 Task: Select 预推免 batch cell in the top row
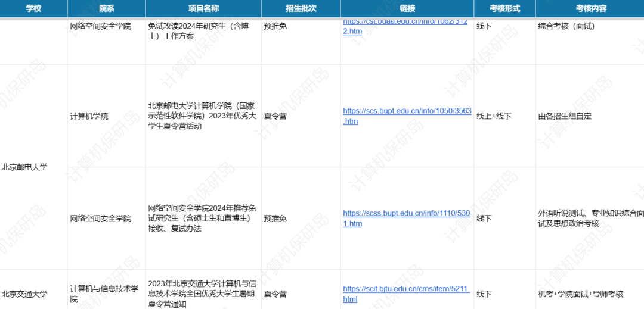(301, 41)
